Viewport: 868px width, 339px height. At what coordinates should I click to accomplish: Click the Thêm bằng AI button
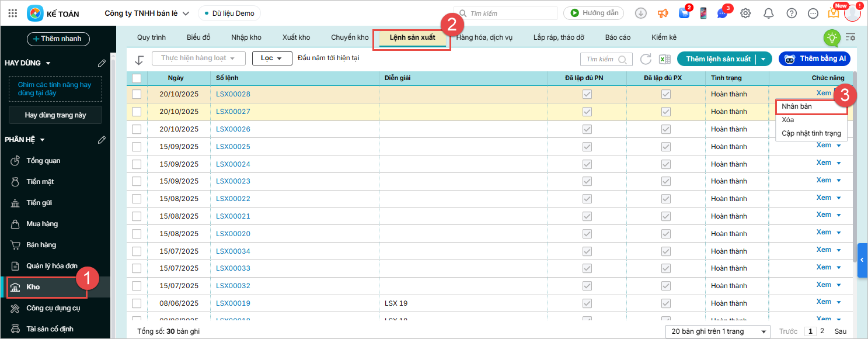point(814,58)
